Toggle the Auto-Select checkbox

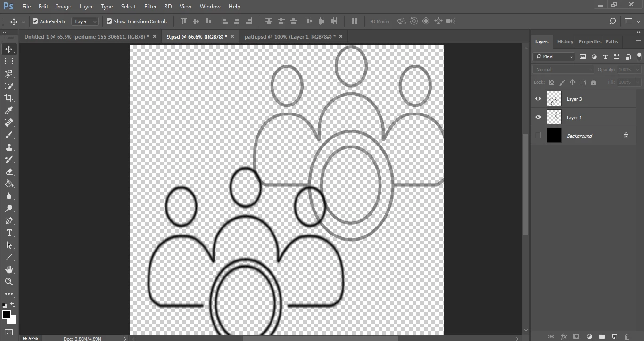(x=35, y=21)
